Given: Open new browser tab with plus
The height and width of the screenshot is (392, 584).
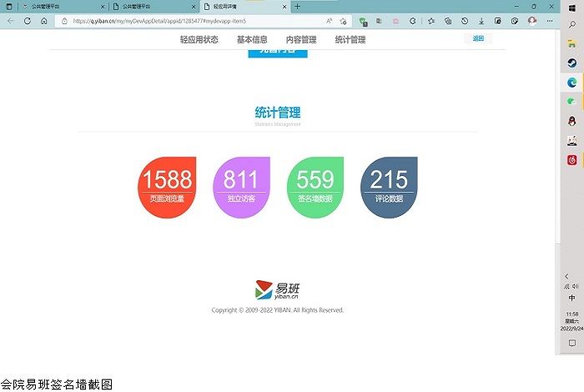Looking at the screenshot, I should pos(298,6).
